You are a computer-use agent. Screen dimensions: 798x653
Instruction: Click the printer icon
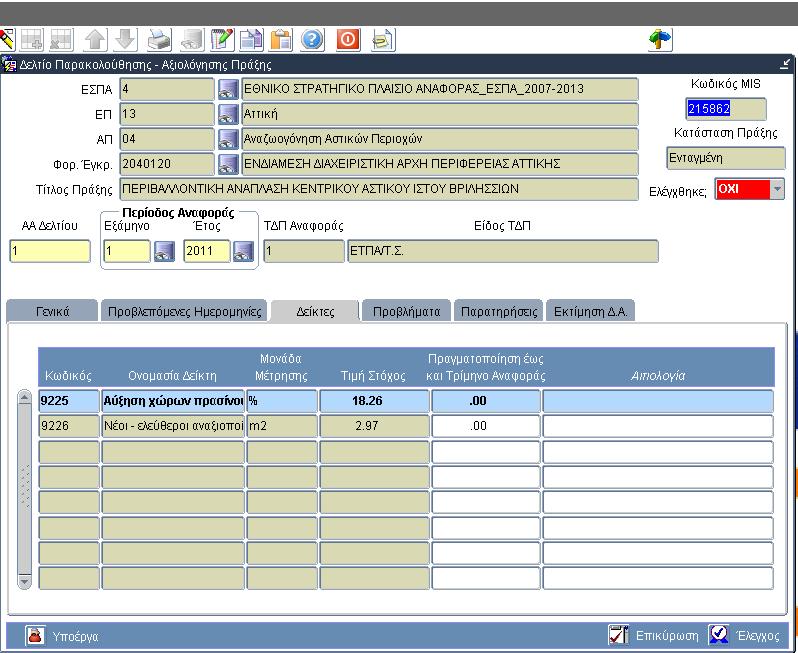pos(159,40)
